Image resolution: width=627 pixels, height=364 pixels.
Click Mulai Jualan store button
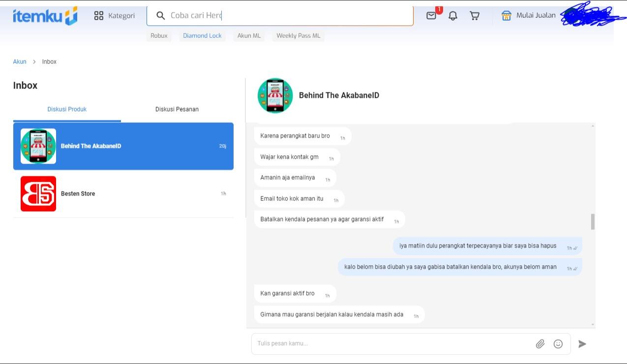[x=529, y=16]
